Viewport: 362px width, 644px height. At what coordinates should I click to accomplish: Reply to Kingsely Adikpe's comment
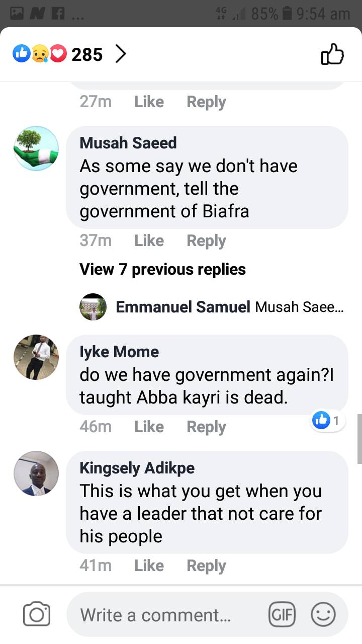point(206,566)
